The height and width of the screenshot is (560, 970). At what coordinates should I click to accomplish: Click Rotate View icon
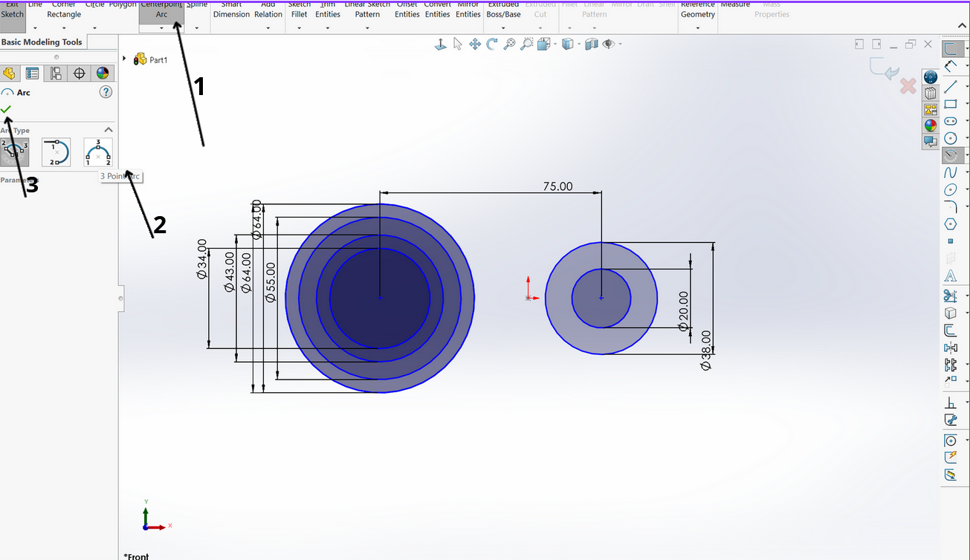click(492, 45)
